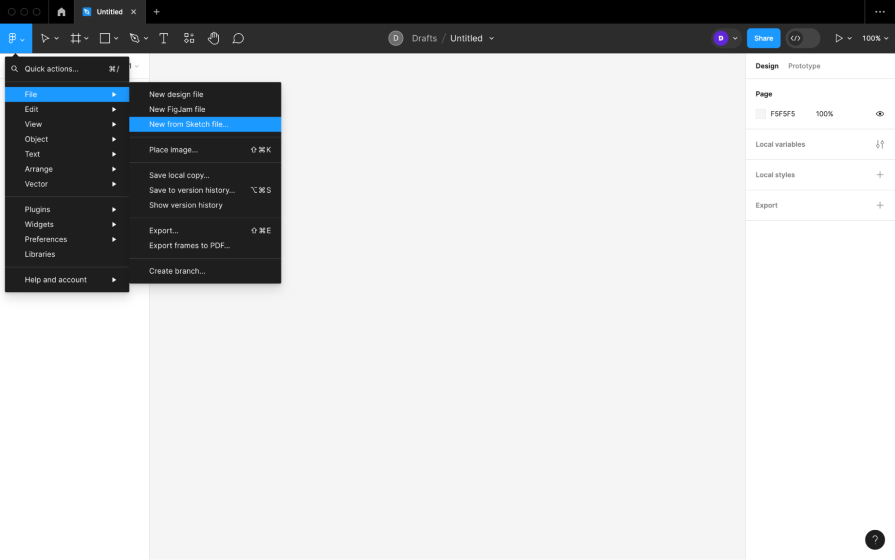Click Export frames to PDF
Screen dimensions: 895x560
click(x=189, y=245)
